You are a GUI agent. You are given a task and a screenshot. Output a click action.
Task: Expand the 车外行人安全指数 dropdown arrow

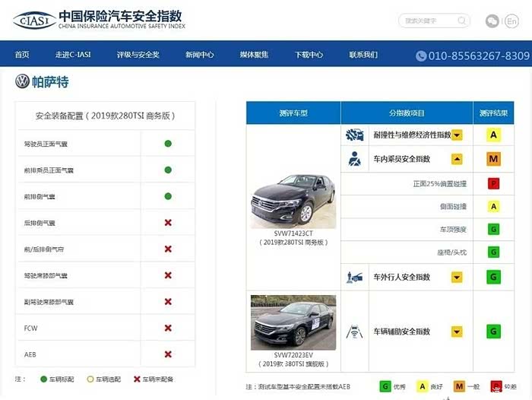[458, 277]
